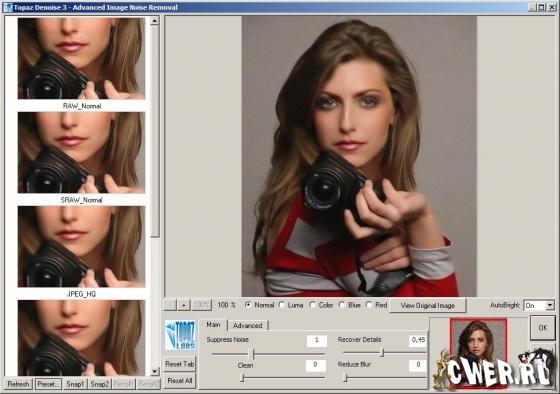Click the preset panel scroll-up arrow
The height and width of the screenshot is (394, 560).
click(x=155, y=21)
